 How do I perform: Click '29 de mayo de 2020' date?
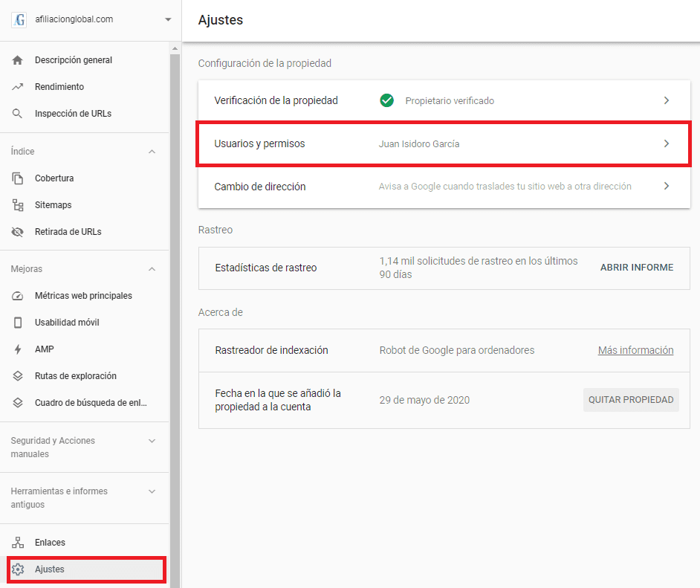tap(424, 400)
